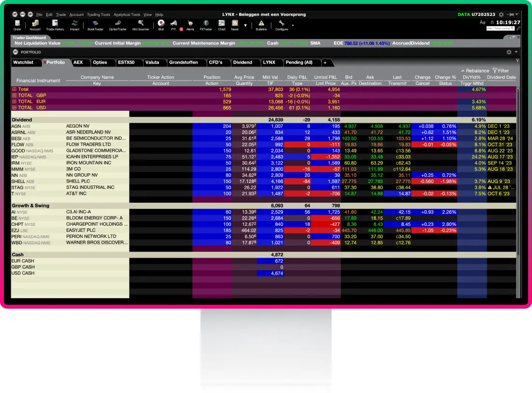The height and width of the screenshot is (393, 532).
Task: Open the Help menu
Action: point(159,14)
